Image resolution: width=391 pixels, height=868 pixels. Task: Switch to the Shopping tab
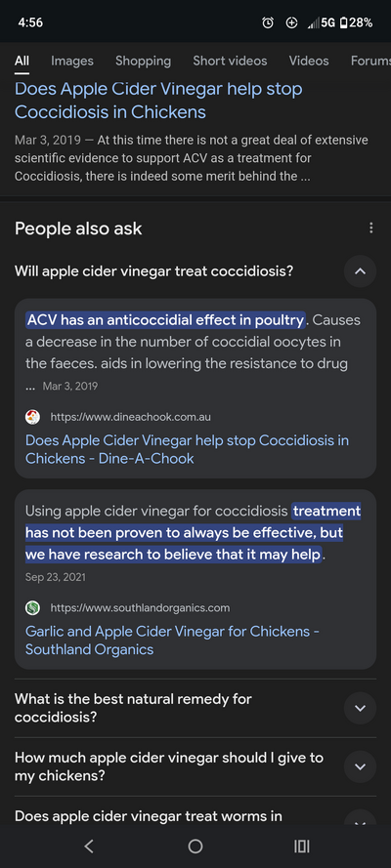point(143,61)
